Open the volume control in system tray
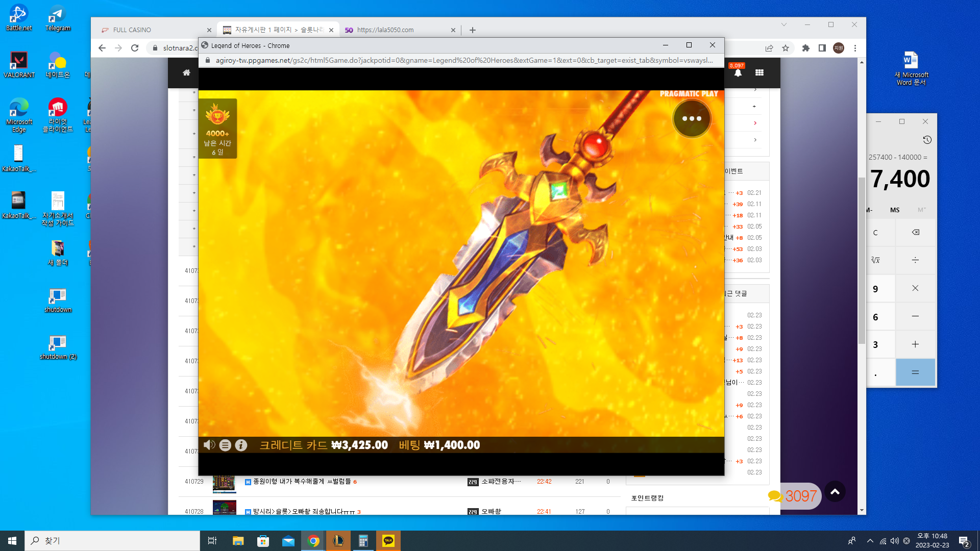 click(x=895, y=541)
